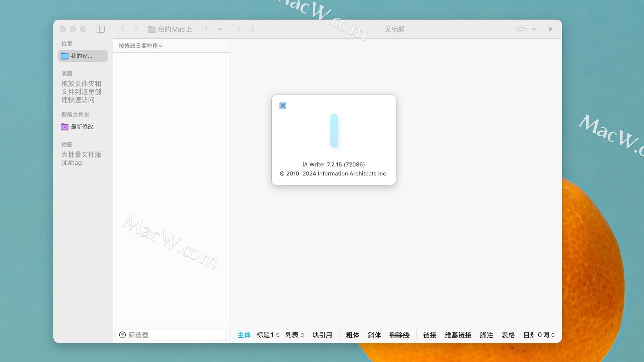The height and width of the screenshot is (362, 644).
Task: Click the red close window button
Action: click(63, 29)
